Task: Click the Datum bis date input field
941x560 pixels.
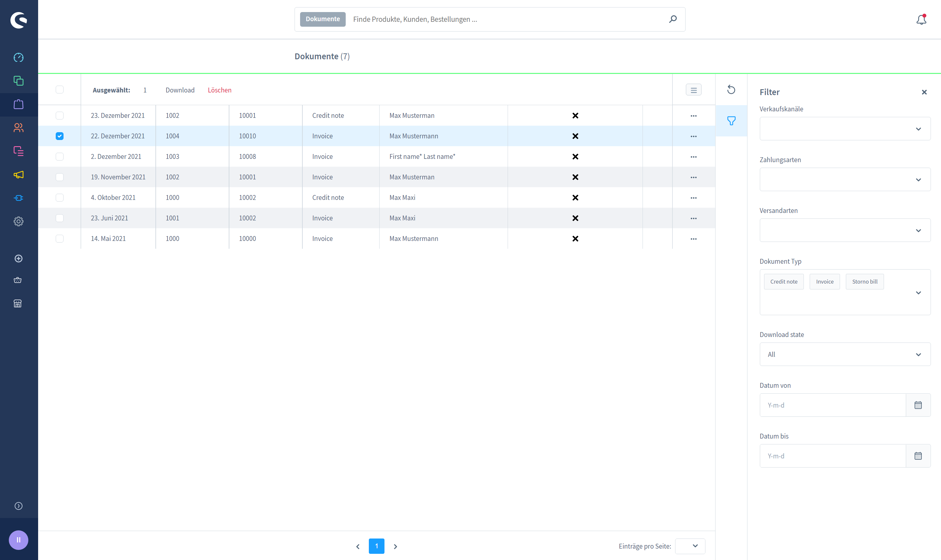Action: [832, 456]
